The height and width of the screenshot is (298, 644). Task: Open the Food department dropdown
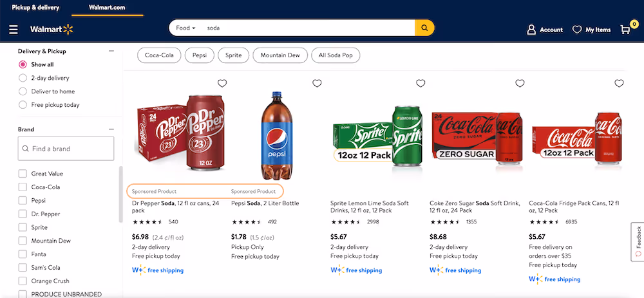185,28
